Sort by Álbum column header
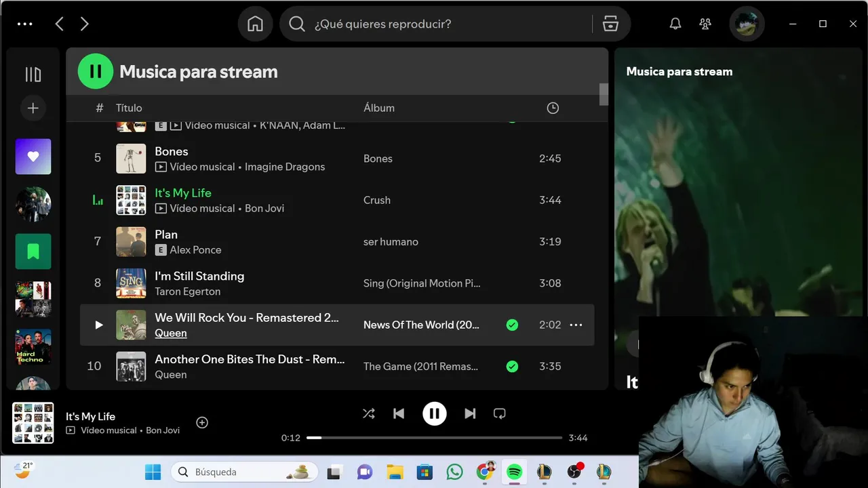Screen dimensions: 868x488 point(379,108)
